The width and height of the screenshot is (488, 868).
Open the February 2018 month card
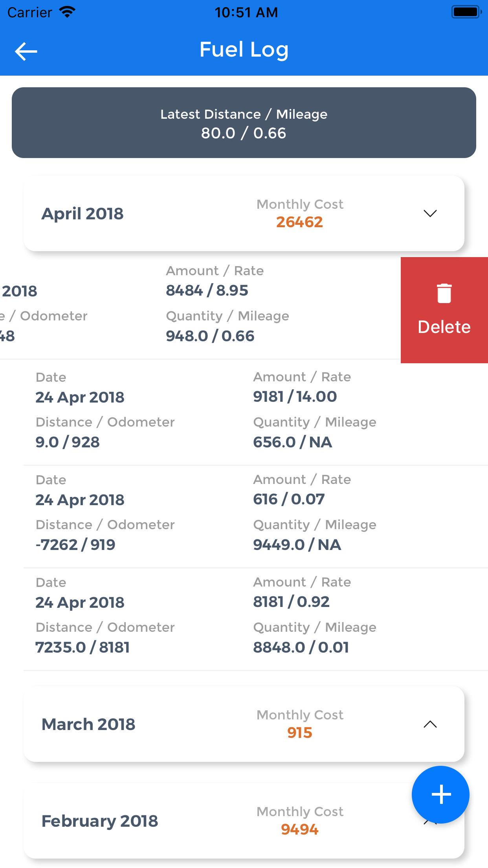244,821
